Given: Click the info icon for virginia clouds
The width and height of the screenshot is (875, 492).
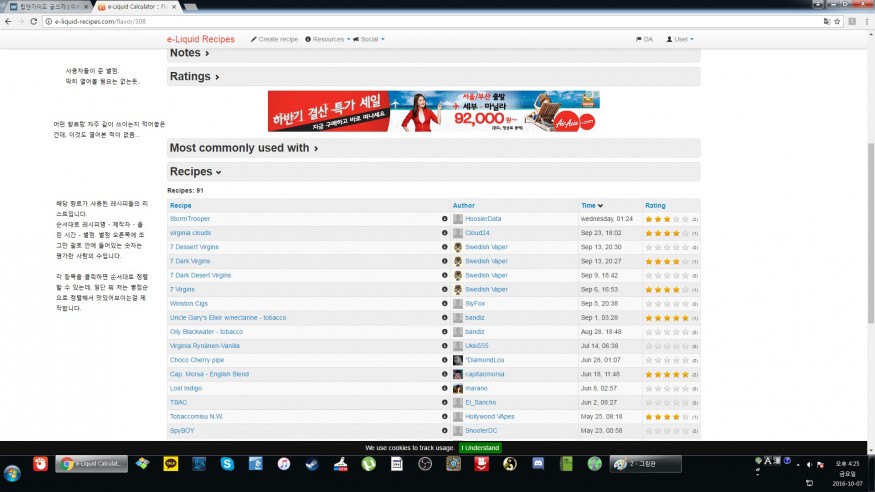Looking at the screenshot, I should tap(445, 233).
